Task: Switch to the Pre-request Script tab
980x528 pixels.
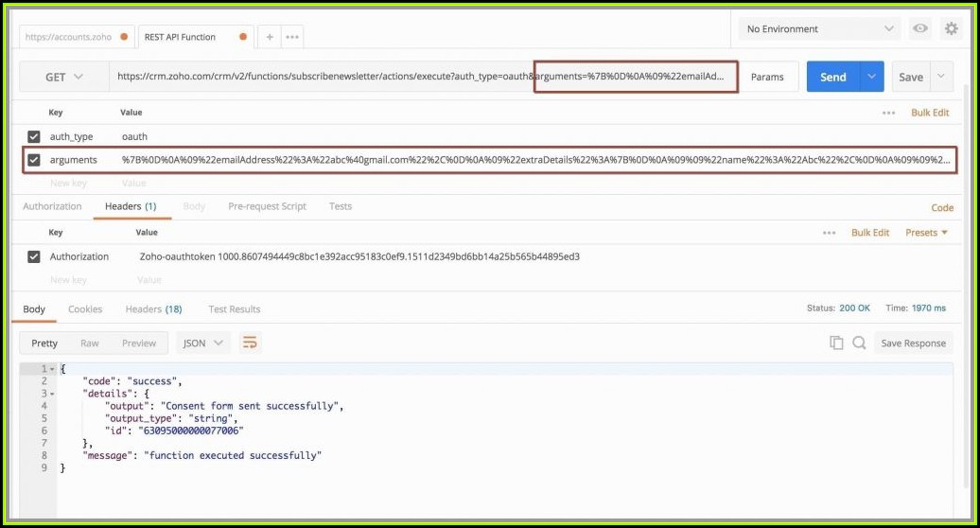Action: click(x=267, y=206)
